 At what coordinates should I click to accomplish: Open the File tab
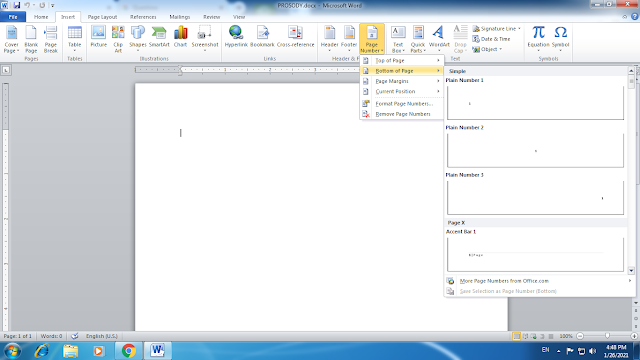(x=13, y=17)
